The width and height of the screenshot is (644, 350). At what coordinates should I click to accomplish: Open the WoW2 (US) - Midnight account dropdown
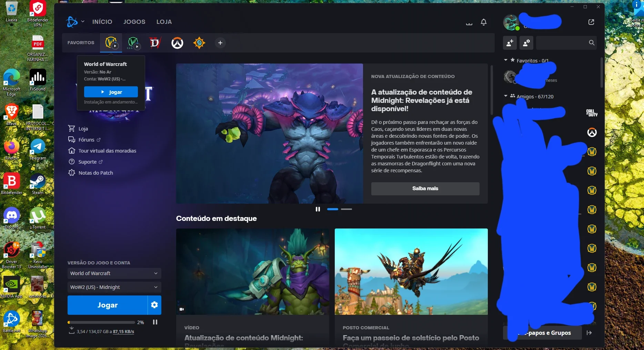(x=114, y=287)
